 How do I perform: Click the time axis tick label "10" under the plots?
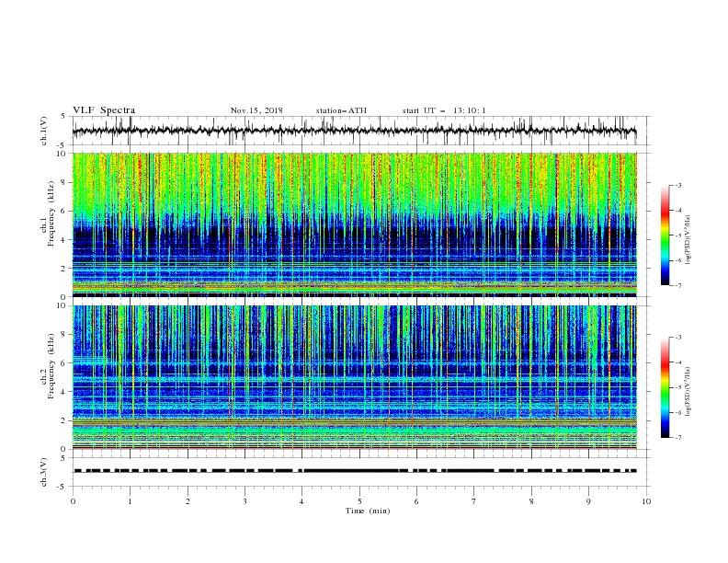646,501
